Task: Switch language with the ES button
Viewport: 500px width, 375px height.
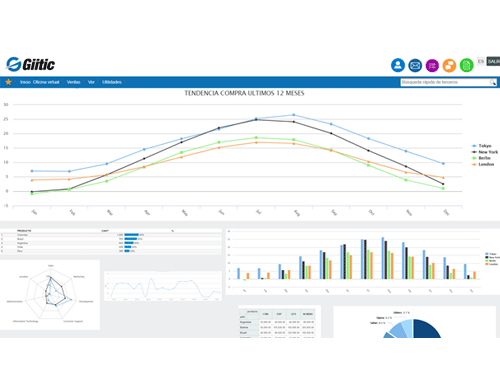Action: pos(481,61)
